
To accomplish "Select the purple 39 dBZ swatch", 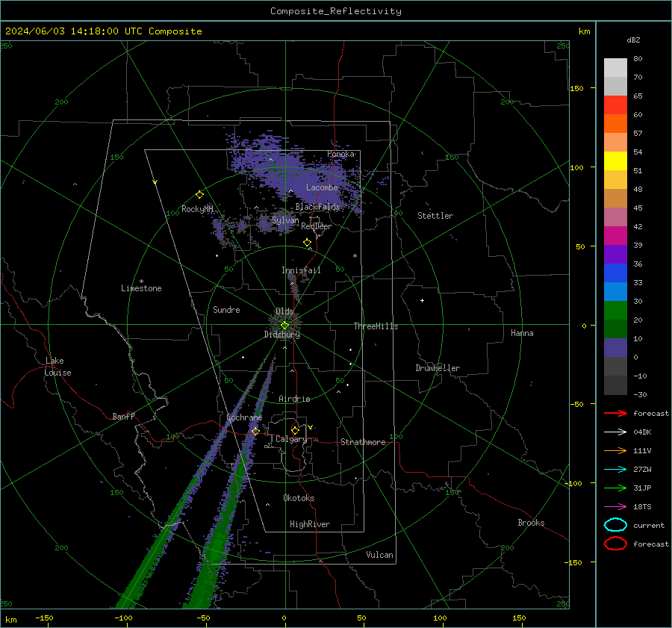I will [615, 254].
